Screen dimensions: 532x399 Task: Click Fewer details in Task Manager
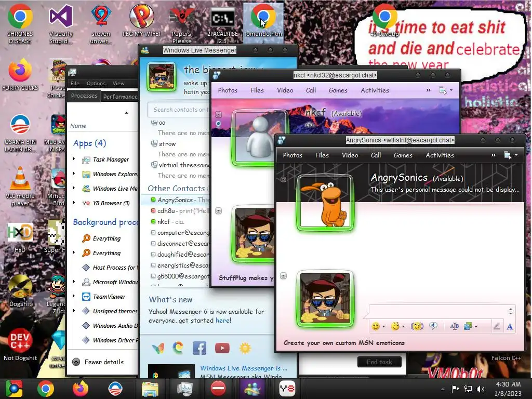click(98, 362)
